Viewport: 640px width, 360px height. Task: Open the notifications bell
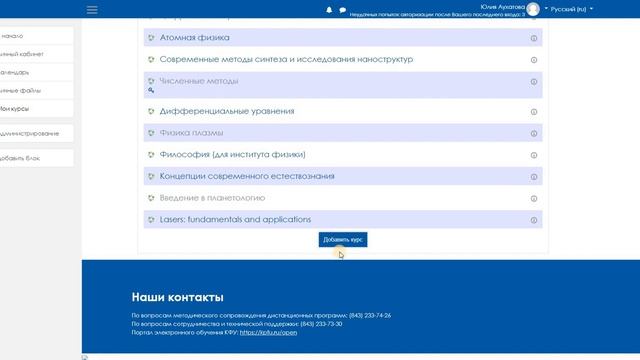click(x=329, y=10)
